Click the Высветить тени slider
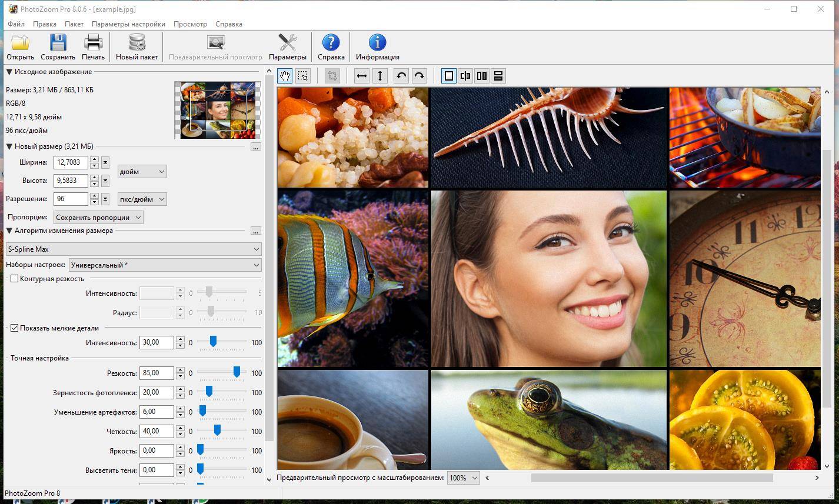Viewport: 839px width, 504px height. coord(222,470)
